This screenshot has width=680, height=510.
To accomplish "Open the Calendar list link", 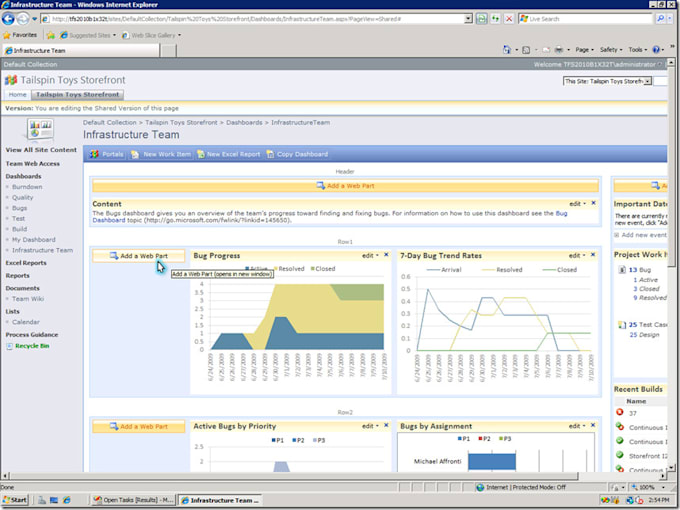I will 26,322.
